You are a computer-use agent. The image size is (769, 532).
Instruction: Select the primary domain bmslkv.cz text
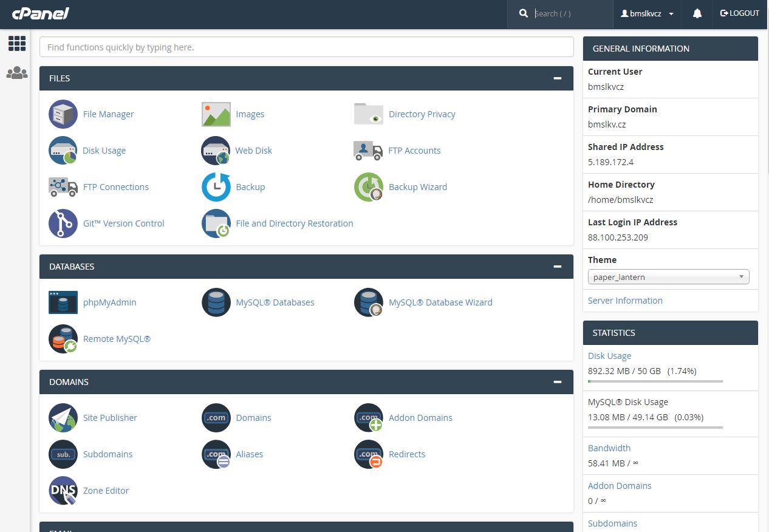[607, 124]
